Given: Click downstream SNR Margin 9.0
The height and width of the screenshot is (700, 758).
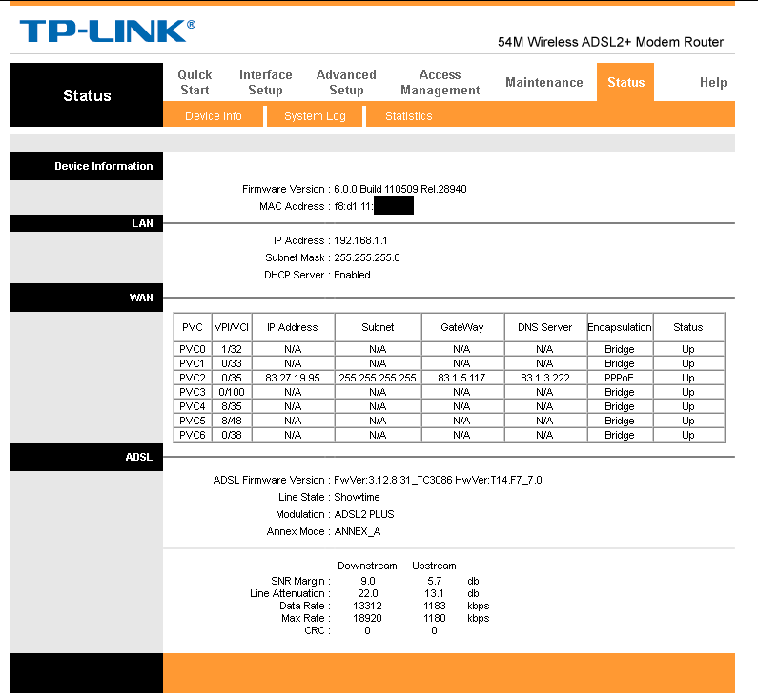Looking at the screenshot, I should pos(368,581).
